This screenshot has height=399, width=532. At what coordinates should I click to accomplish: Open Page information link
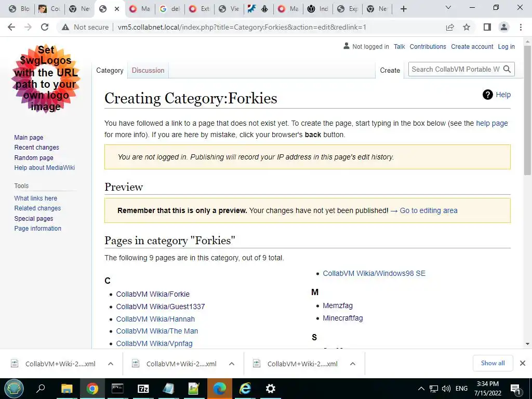[x=37, y=229]
